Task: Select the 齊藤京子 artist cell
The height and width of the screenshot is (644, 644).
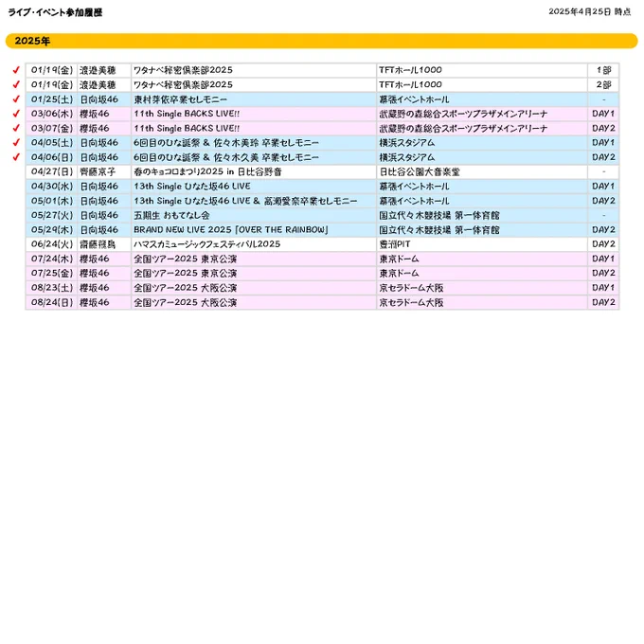Action: [104, 171]
